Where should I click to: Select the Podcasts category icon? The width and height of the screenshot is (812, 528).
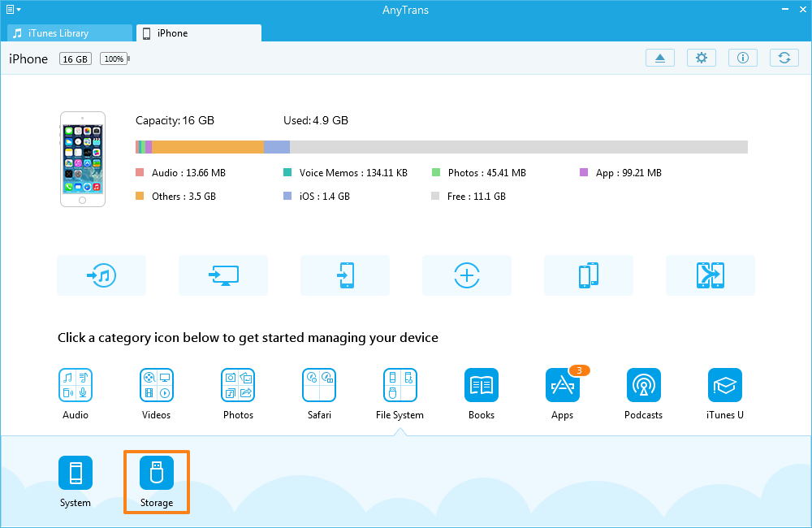[x=644, y=385]
